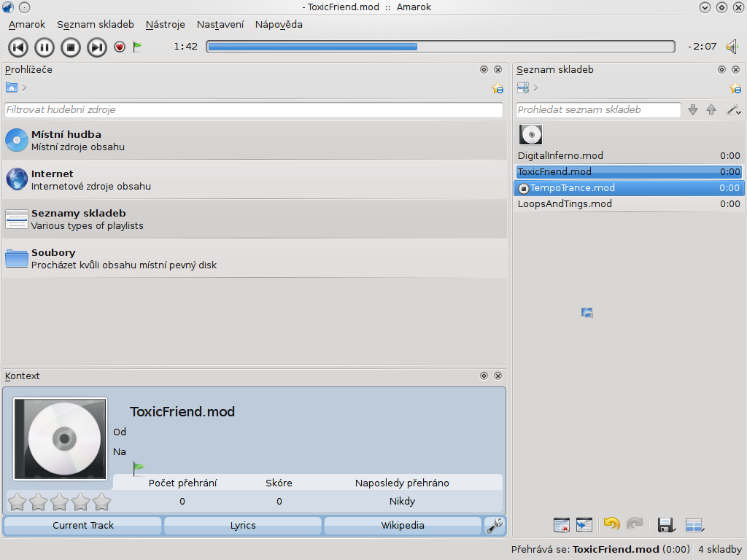Open the Amarok menu
This screenshot has width=747, height=560.
[27, 24]
